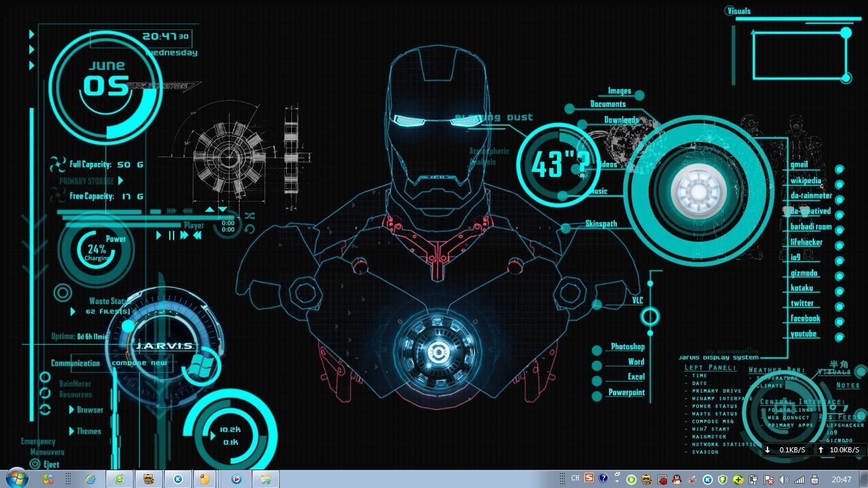The image size is (868, 488).
Task: Click the Notes label in the bottom-right panel
Action: (x=848, y=386)
